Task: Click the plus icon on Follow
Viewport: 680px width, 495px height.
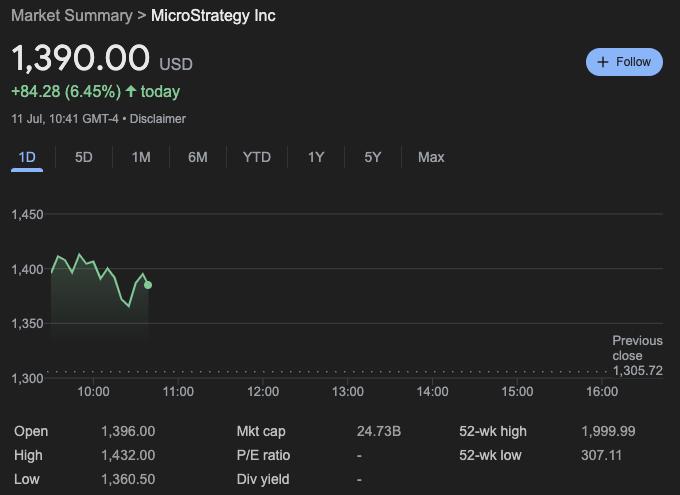Action: (x=603, y=62)
